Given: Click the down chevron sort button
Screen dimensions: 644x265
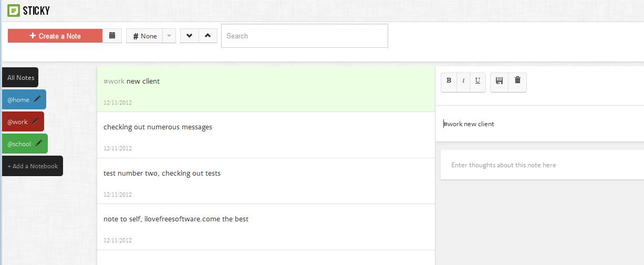Looking at the screenshot, I should [x=189, y=36].
